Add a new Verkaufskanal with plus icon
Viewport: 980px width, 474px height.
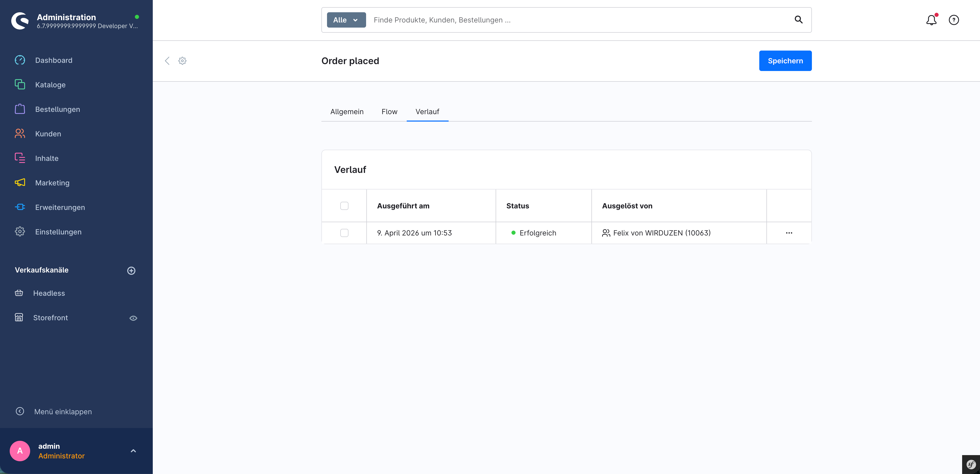(131, 270)
